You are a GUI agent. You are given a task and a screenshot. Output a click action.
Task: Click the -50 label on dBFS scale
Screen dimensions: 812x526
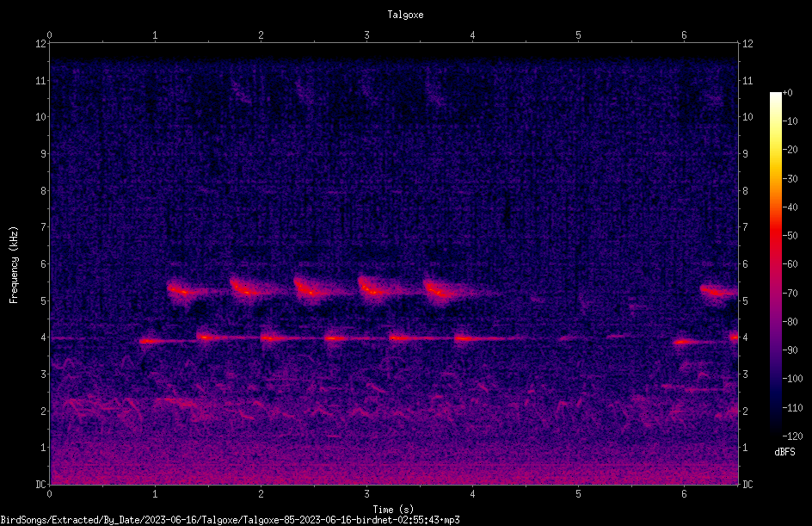pyautogui.click(x=790, y=235)
